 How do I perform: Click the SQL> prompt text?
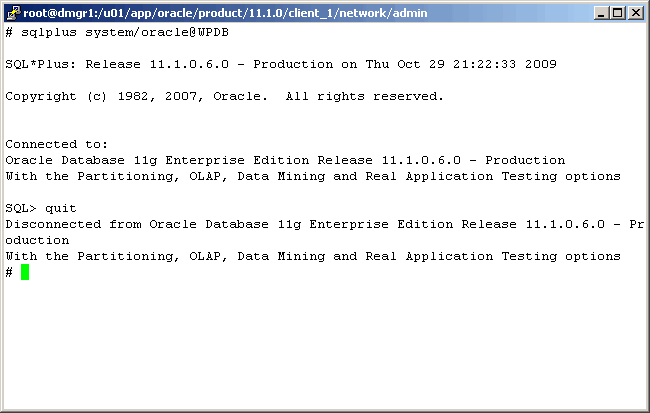(21, 208)
